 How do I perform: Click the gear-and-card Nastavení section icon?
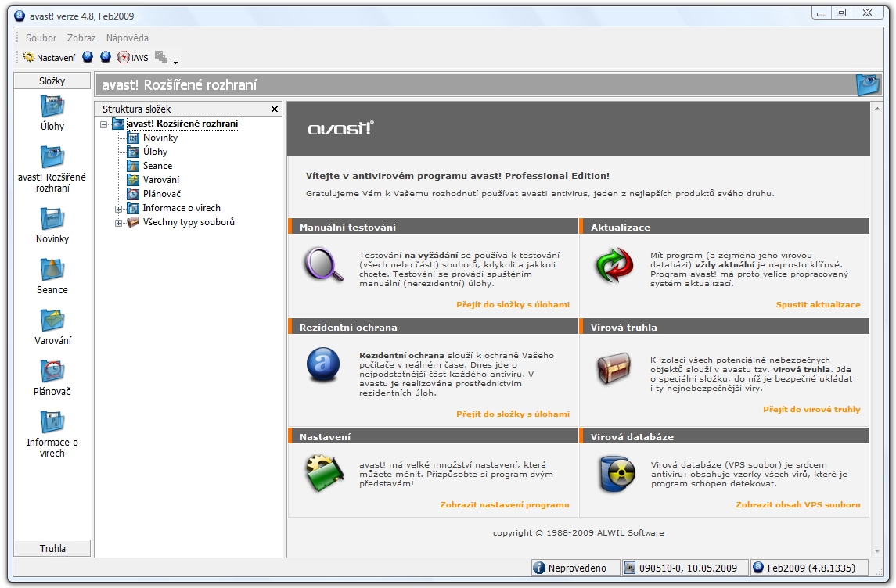coord(325,473)
